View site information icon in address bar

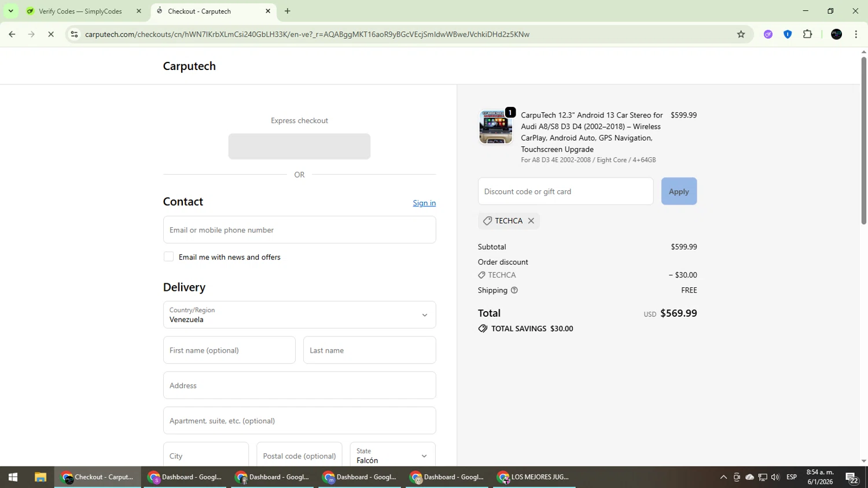click(x=74, y=34)
